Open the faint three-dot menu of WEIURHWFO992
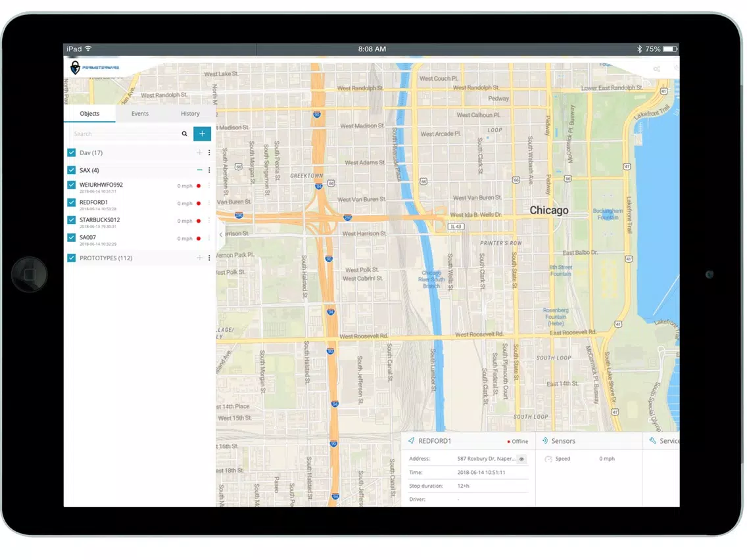Viewport: 747px width, 560px height. [x=209, y=186]
